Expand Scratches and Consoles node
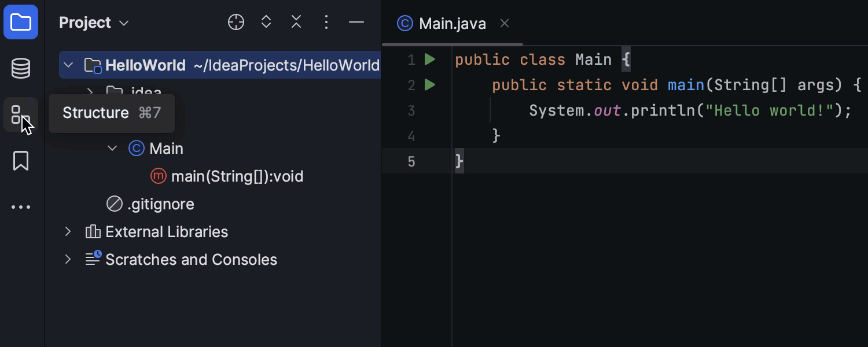This screenshot has width=868, height=347. 68,260
